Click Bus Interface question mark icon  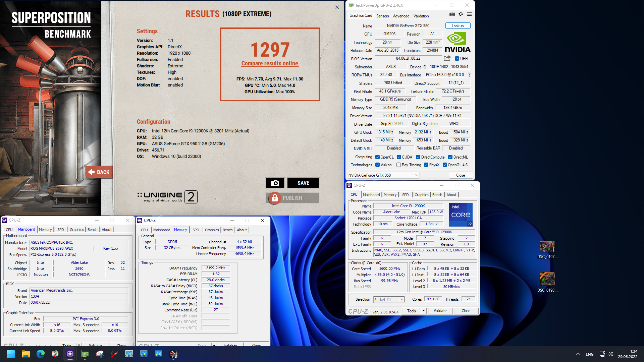pos(469,75)
